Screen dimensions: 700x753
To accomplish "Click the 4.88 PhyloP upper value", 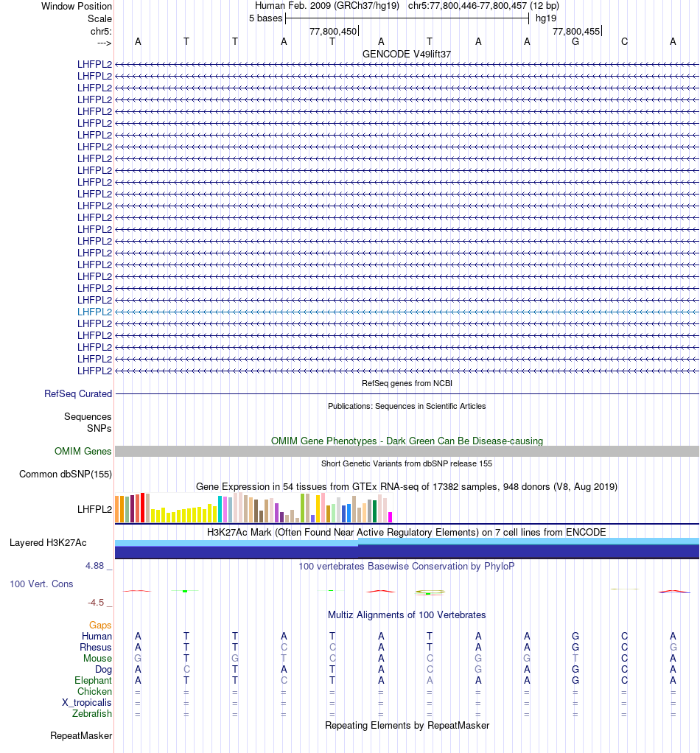I will [94, 566].
